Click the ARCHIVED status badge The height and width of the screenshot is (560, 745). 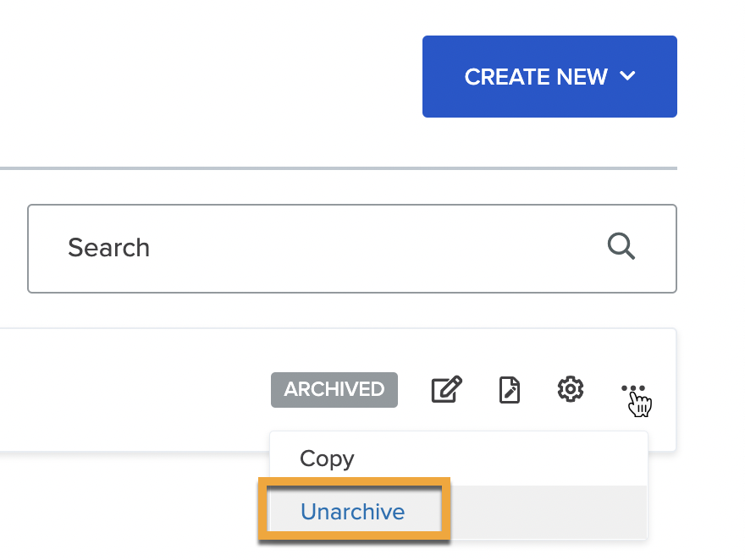coord(334,390)
